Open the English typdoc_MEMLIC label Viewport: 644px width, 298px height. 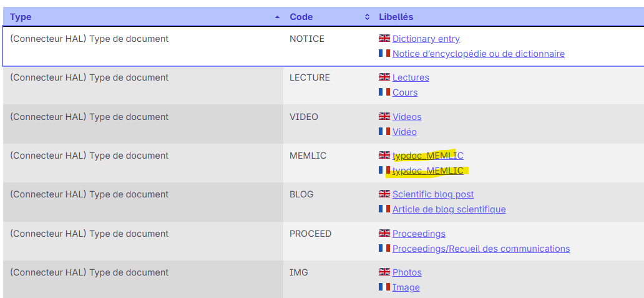point(428,156)
